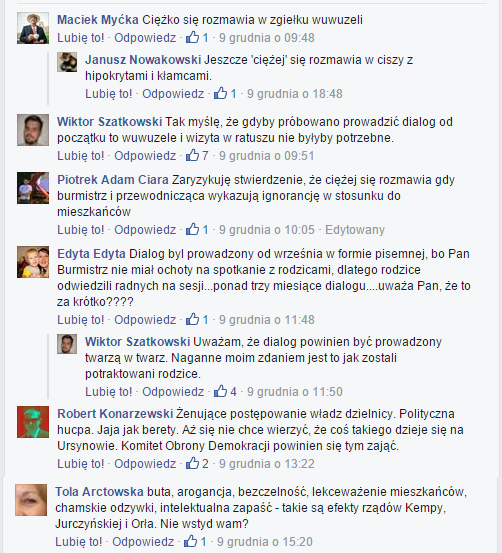Open timestamp 9 grudnia o 18:48
The height and width of the screenshot is (553, 502).
click(x=295, y=94)
